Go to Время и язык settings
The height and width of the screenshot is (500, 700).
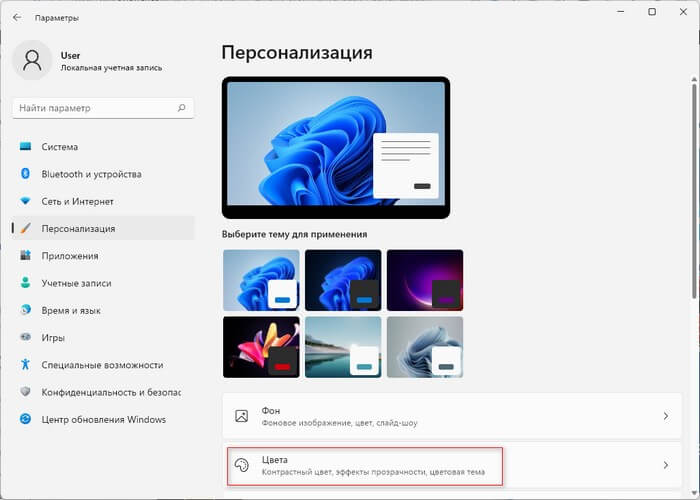[103, 310]
